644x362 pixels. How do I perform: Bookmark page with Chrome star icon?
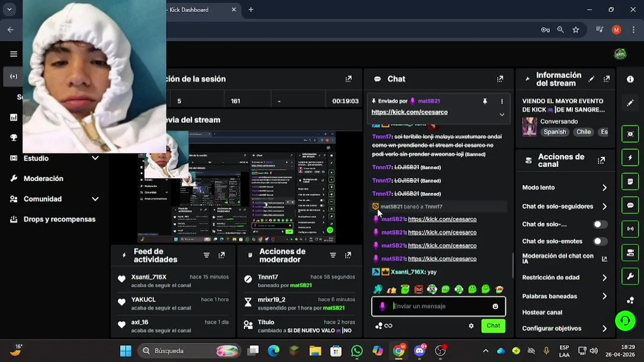click(x=576, y=30)
